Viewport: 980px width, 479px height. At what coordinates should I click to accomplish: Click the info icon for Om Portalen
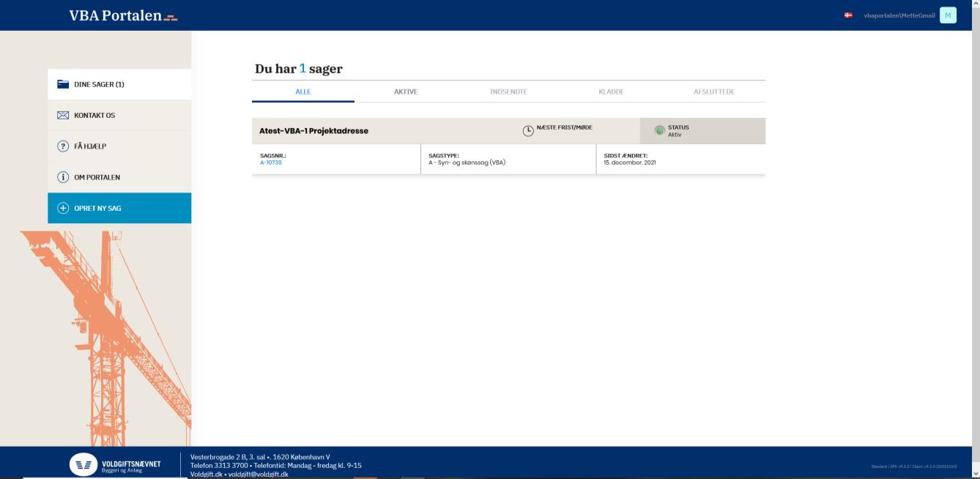(63, 177)
